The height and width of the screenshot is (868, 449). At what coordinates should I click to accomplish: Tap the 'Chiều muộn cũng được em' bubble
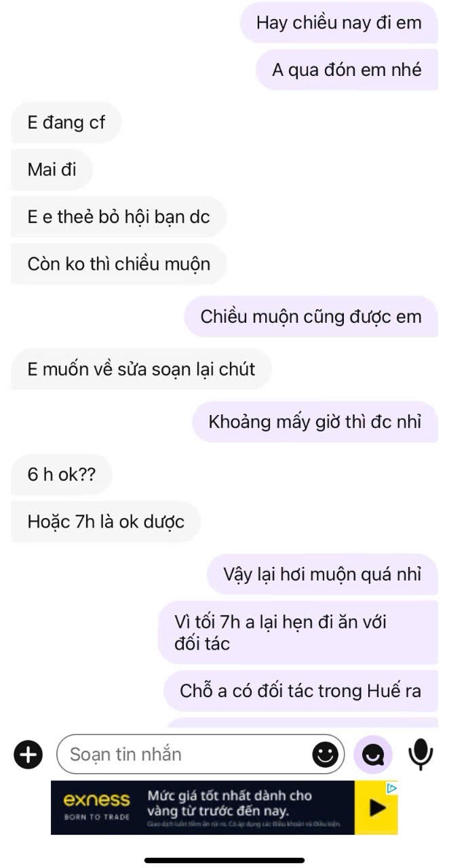click(311, 317)
